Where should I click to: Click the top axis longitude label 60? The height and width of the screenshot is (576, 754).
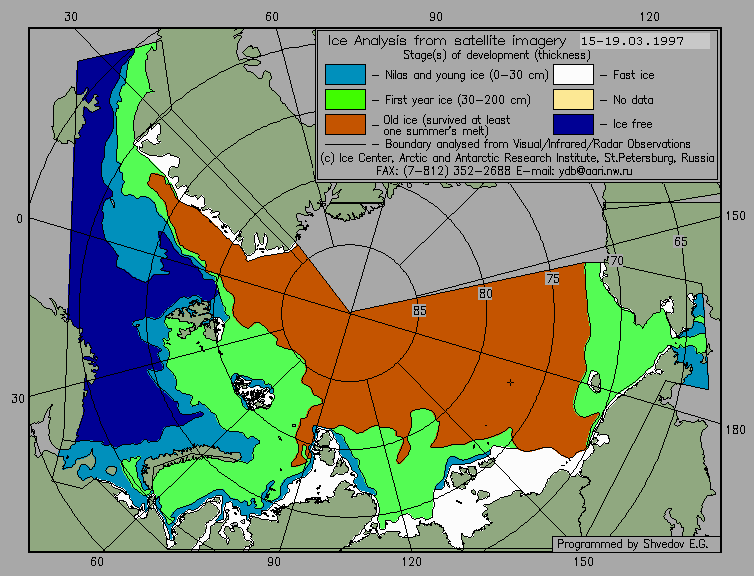tap(272, 17)
